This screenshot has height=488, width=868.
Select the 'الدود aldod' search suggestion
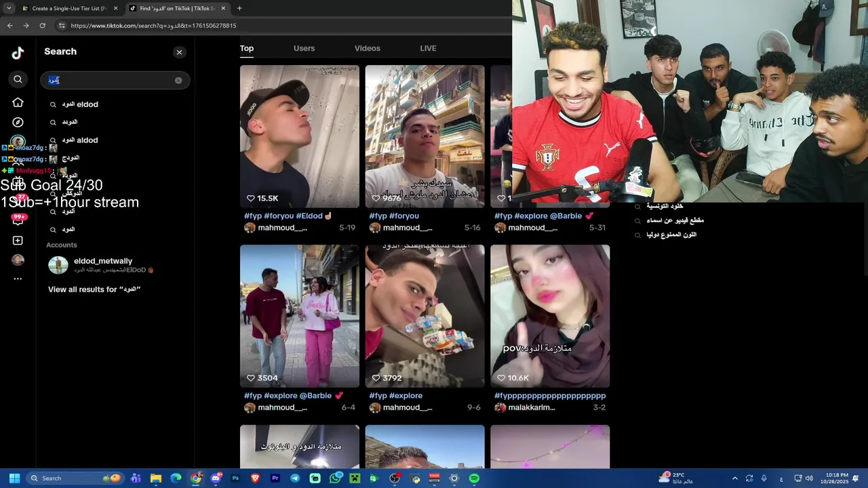114,140
